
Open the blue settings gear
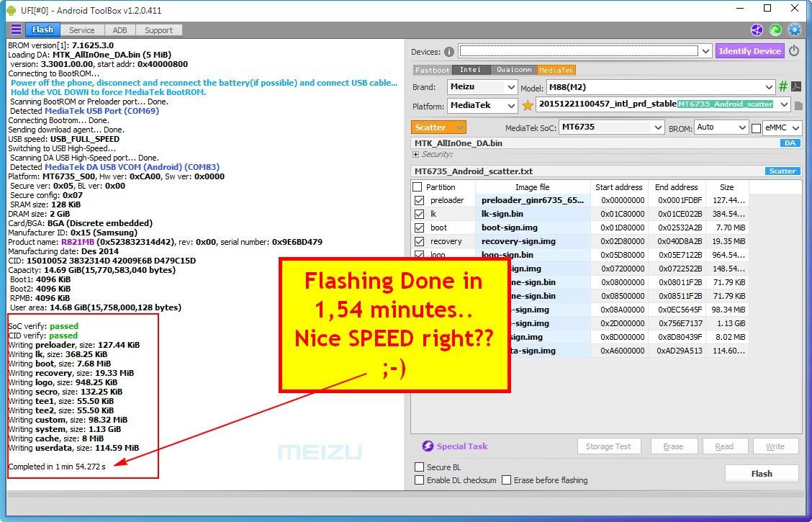click(795, 30)
